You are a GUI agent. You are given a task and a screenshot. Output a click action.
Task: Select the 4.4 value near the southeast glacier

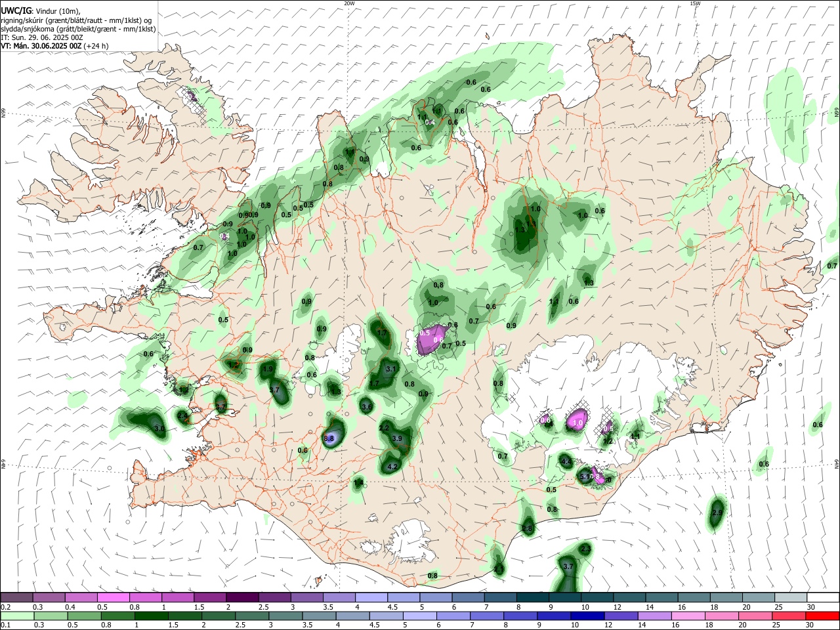pos(566,462)
